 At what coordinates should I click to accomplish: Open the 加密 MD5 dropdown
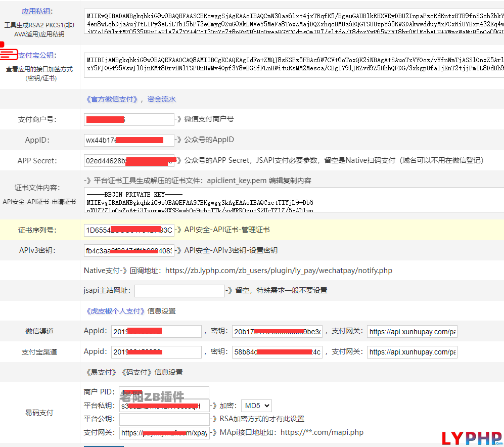pyautogui.click(x=256, y=406)
